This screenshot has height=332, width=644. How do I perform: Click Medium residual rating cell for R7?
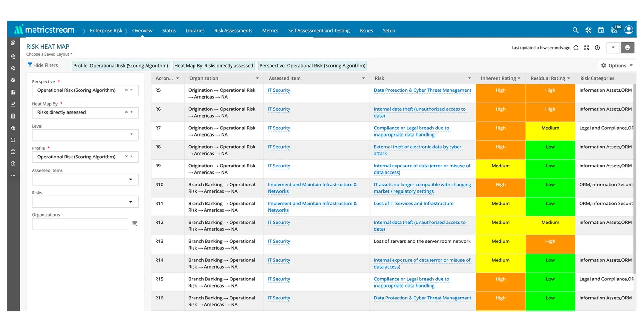[550, 131]
